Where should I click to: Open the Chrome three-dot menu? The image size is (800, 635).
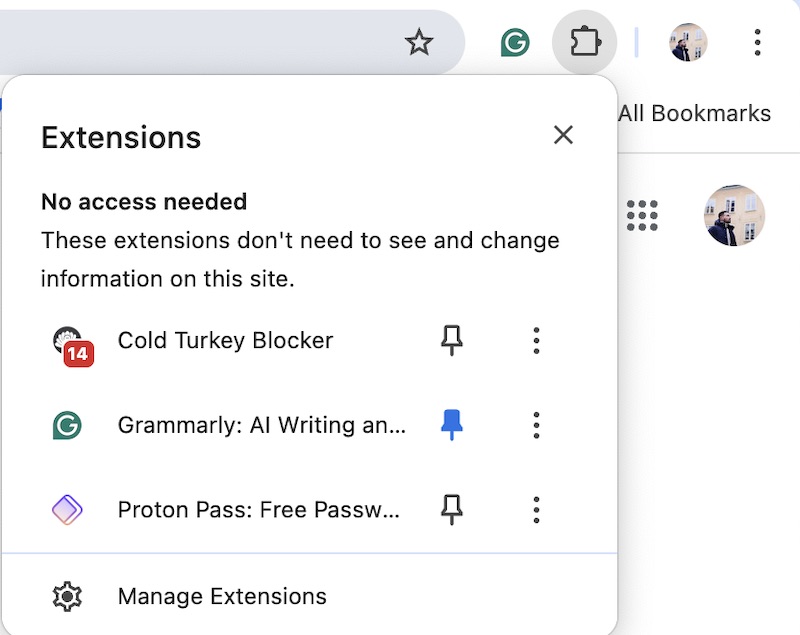click(757, 42)
